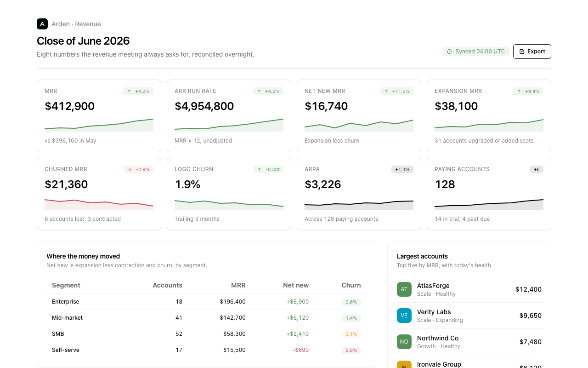Click the Arden logo icon
Screen dimensions: 588x368
(42, 24)
